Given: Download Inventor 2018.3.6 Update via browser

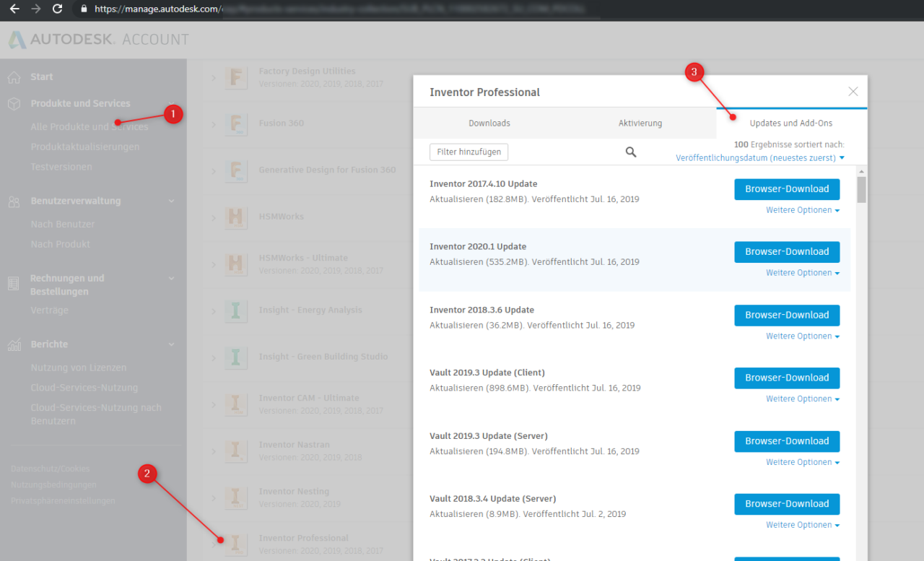Looking at the screenshot, I should pyautogui.click(x=787, y=316).
